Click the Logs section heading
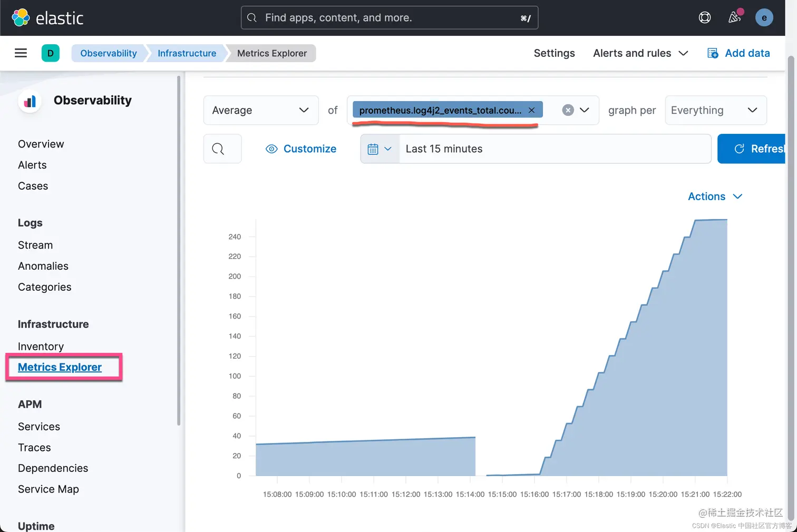The width and height of the screenshot is (797, 532). [30, 223]
